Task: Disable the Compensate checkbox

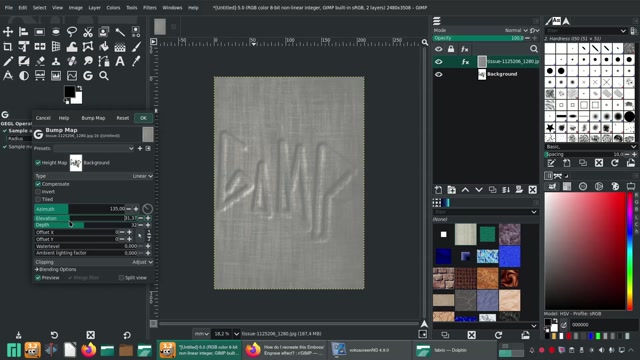Action: coord(38,184)
